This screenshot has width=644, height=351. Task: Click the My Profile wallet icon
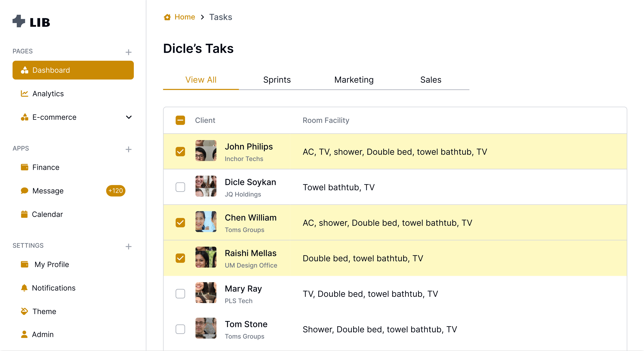pos(24,264)
